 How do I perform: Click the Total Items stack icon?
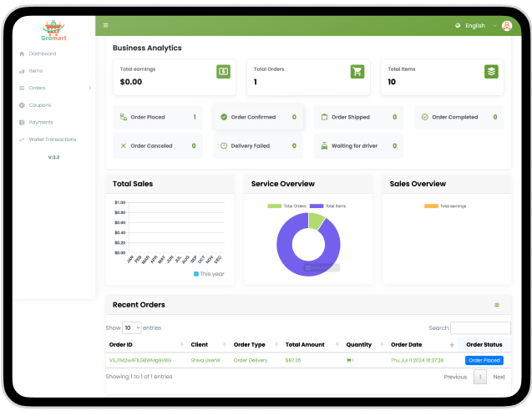[x=491, y=72]
